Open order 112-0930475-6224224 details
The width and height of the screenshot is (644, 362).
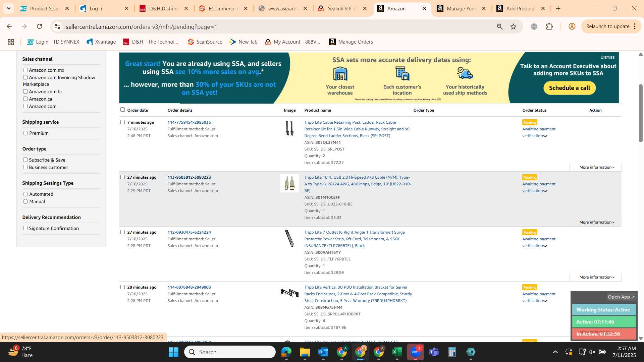click(189, 232)
